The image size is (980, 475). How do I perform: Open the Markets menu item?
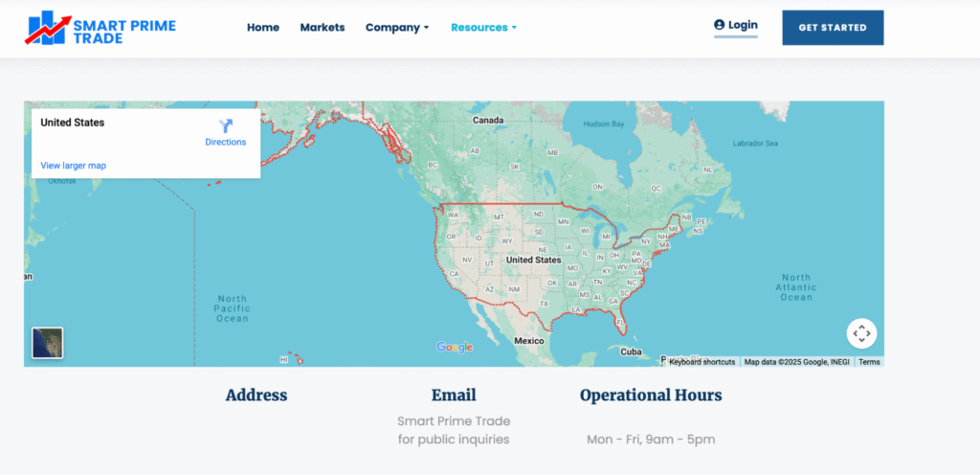(x=323, y=28)
